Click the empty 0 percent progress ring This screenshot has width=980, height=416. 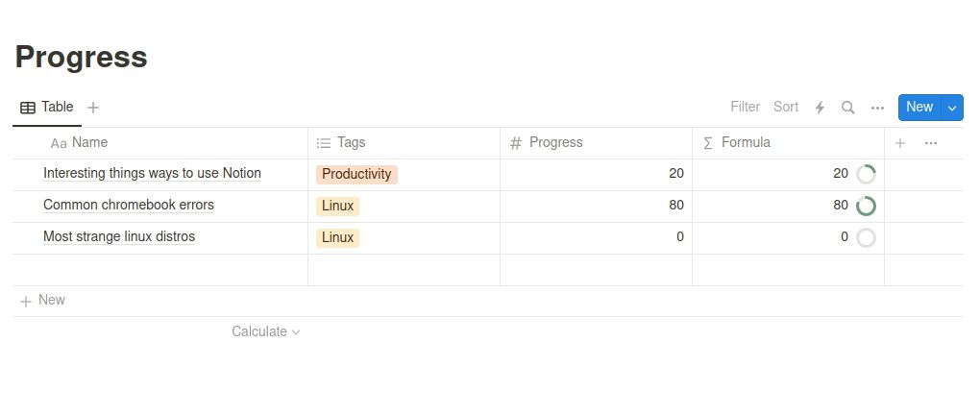pyautogui.click(x=866, y=237)
